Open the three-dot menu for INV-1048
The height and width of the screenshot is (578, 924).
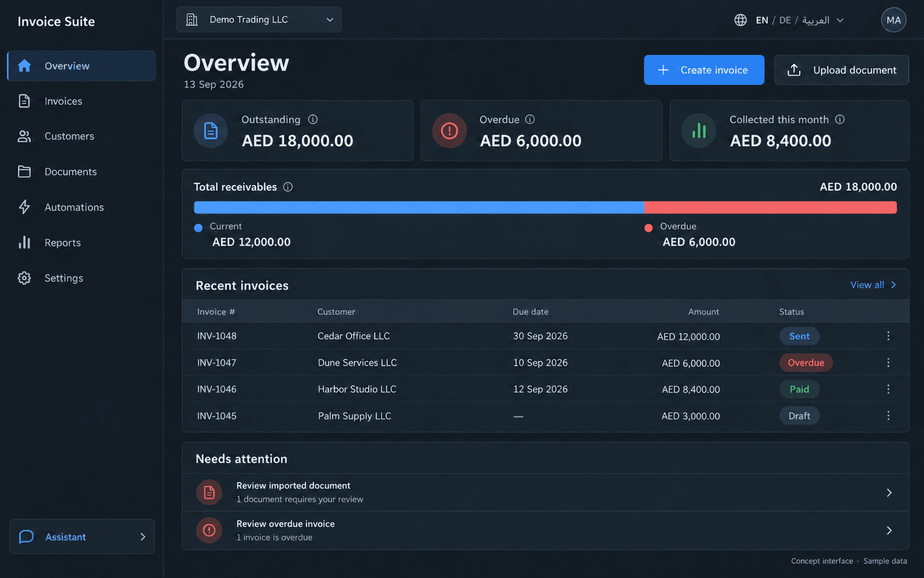tap(888, 336)
